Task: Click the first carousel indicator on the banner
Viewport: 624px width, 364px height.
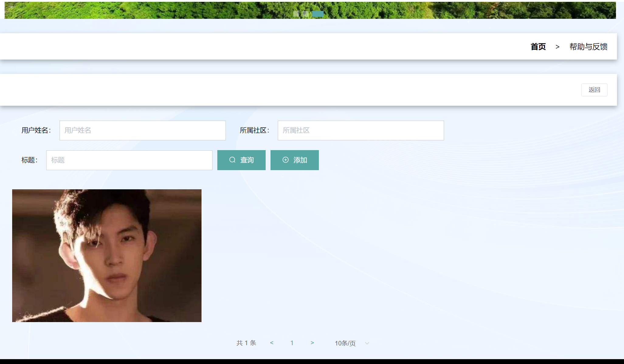Action: point(296,14)
